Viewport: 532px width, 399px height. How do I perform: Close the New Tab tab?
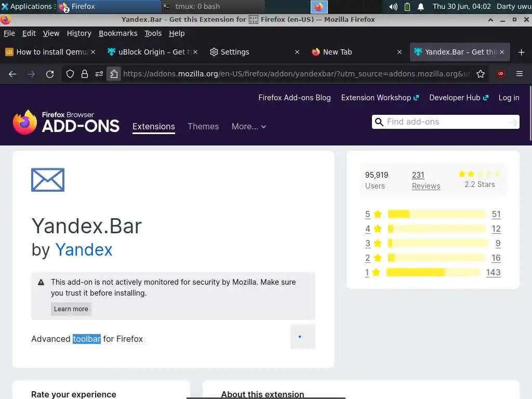[400, 52]
